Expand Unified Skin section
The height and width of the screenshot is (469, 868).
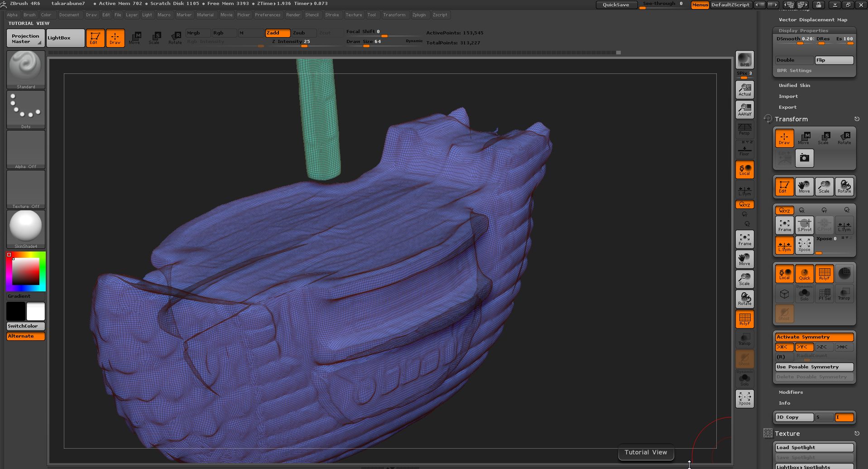click(794, 85)
